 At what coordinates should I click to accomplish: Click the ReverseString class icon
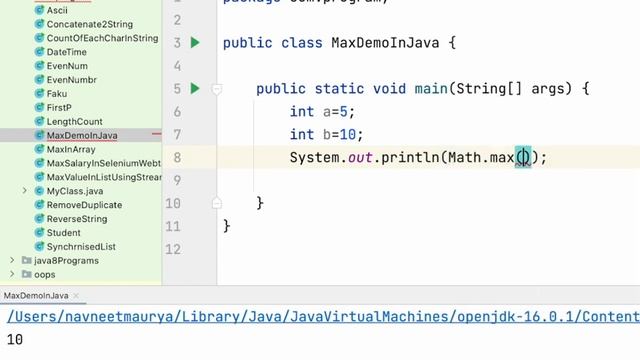pyautogui.click(x=39, y=218)
